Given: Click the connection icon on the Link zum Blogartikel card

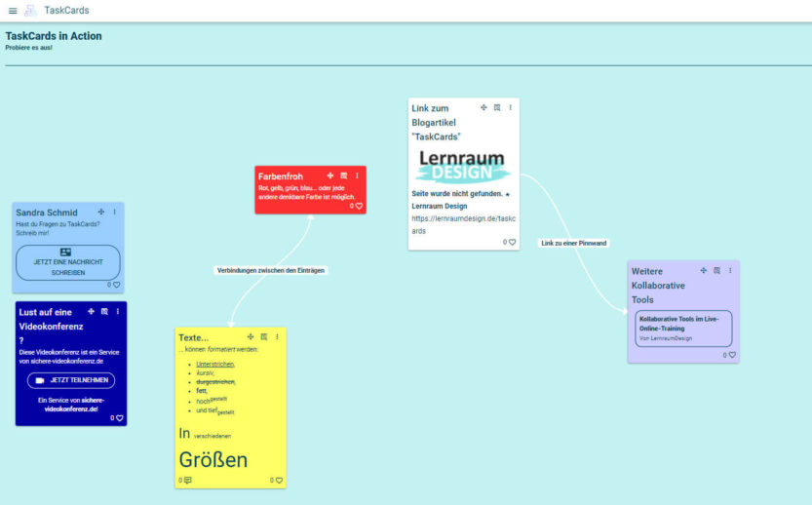Looking at the screenshot, I should pyautogui.click(x=497, y=107).
